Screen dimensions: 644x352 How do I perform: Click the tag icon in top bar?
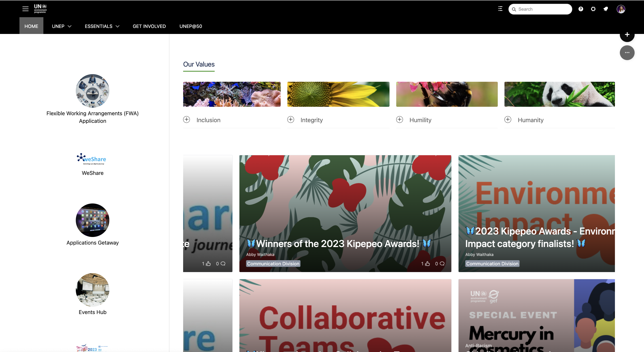[606, 9]
